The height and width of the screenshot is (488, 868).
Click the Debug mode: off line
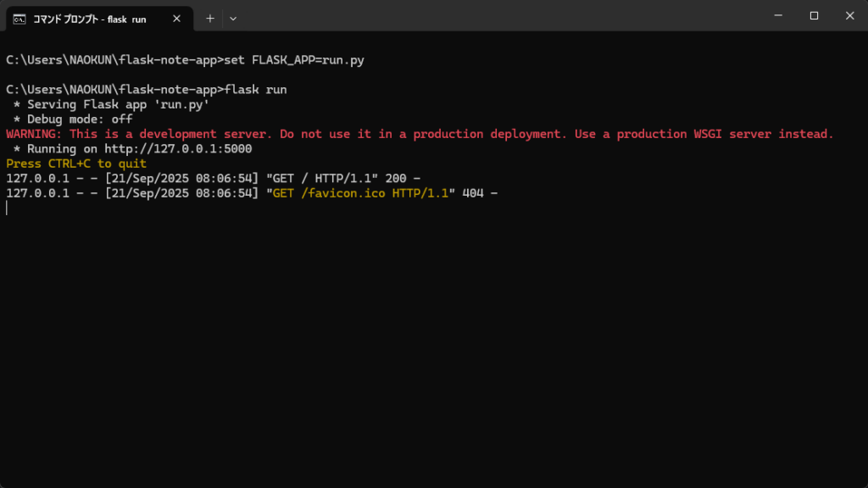73,119
